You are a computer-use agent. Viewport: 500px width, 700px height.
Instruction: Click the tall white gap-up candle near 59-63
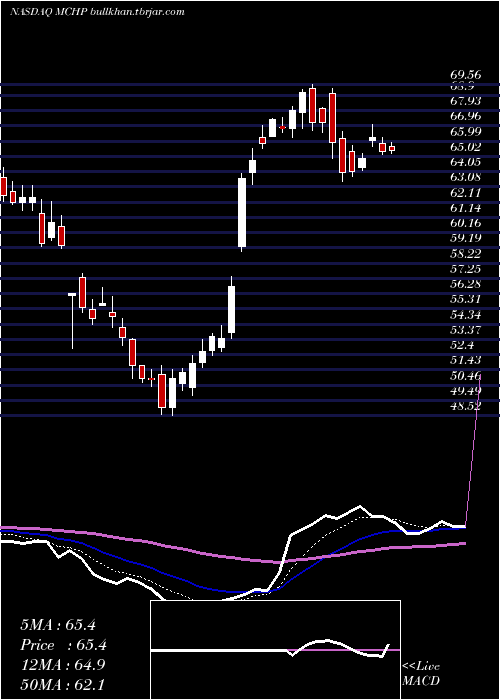242,212
